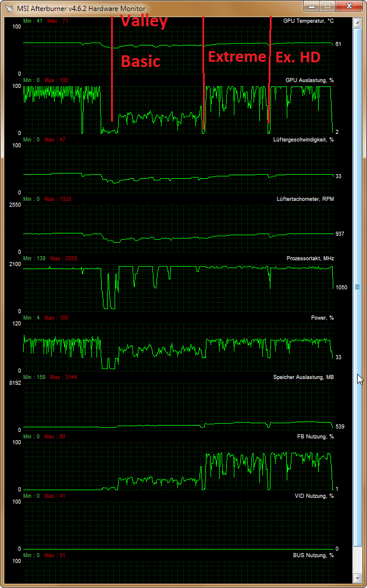This screenshot has width=367, height=588.
Task: Click the 'Max : 71' temperature value
Action: tap(58, 21)
